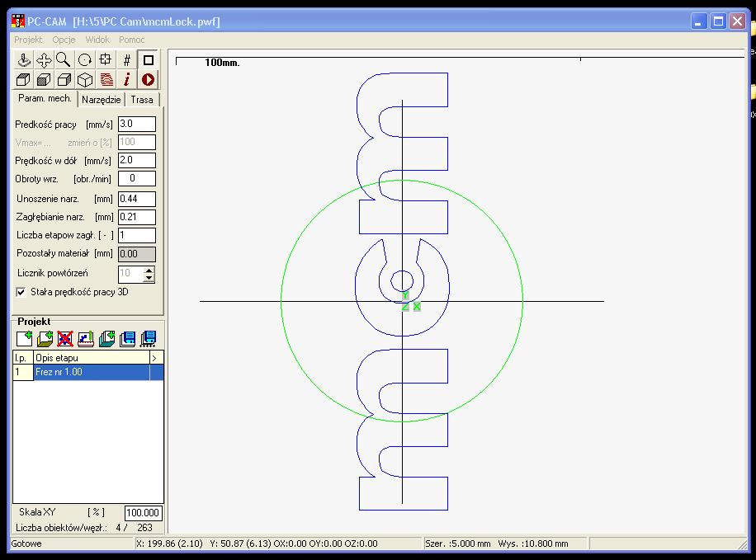
Task: Click the teal stacked block plus icon
Action: [x=106, y=339]
